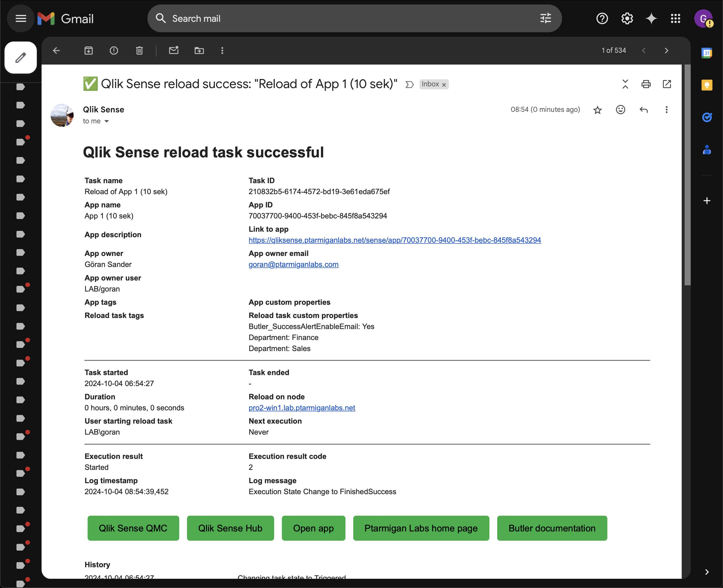Report this email as spam
Image resolution: width=723 pixels, height=588 pixels.
[x=114, y=51]
